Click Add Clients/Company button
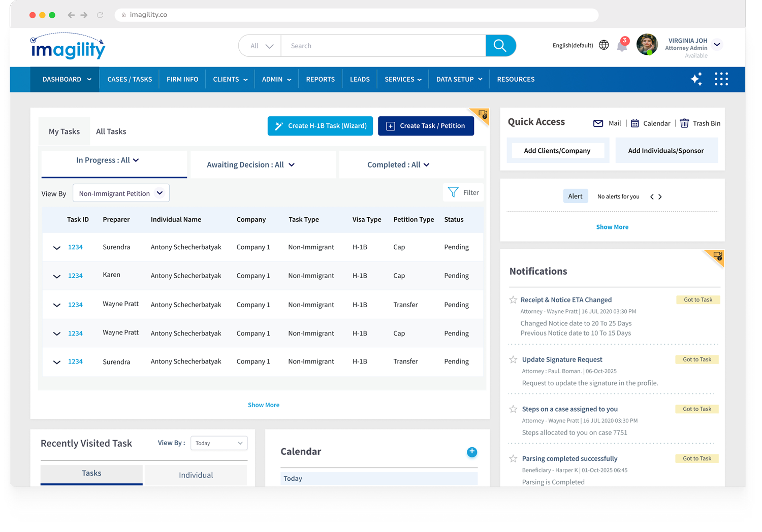This screenshot has height=532, width=762. 557,151
